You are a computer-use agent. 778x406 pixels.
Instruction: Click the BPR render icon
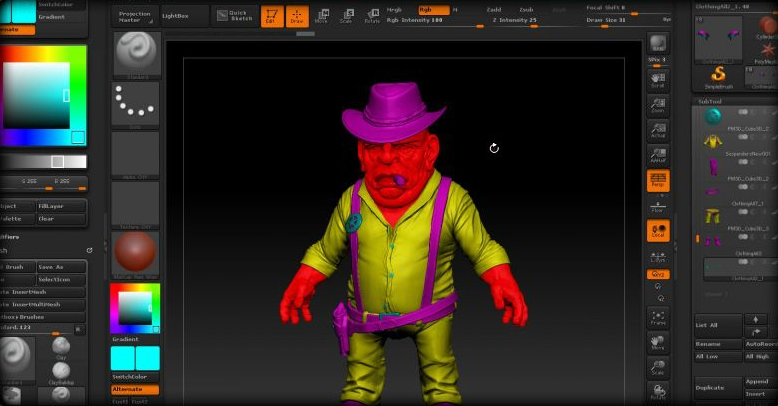click(x=658, y=43)
